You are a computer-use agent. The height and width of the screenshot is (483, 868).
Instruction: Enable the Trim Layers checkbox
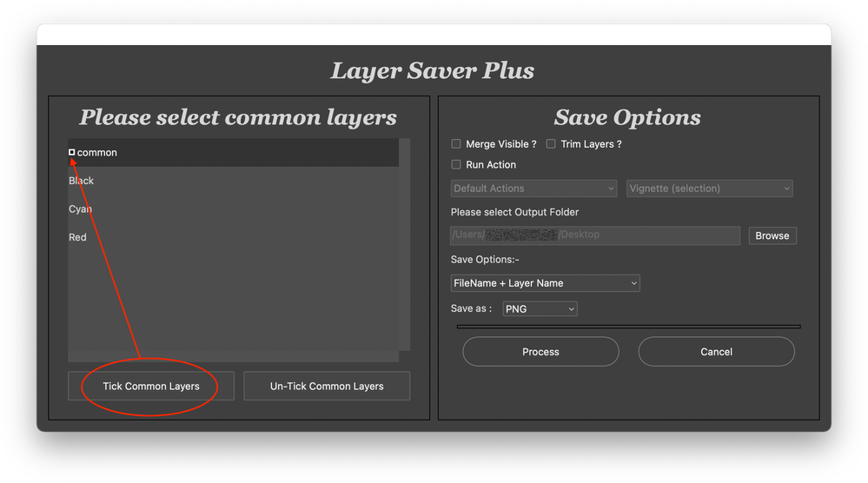551,144
